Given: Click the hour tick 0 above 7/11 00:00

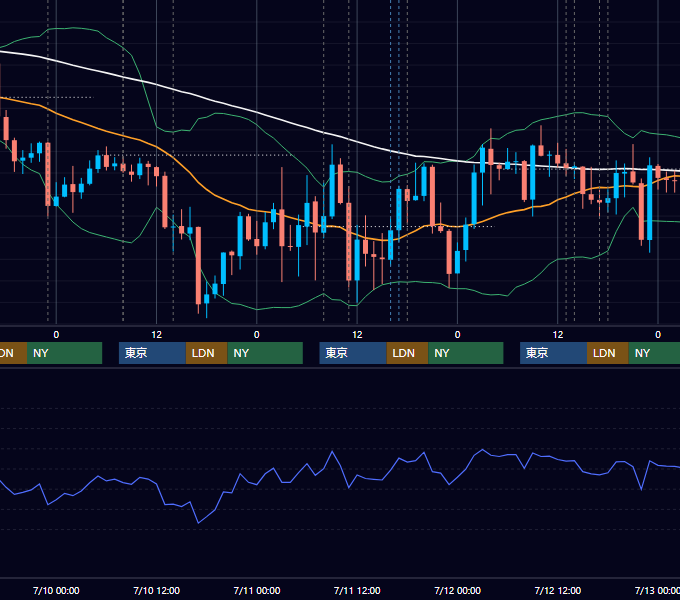Looking at the screenshot, I should [x=257, y=335].
